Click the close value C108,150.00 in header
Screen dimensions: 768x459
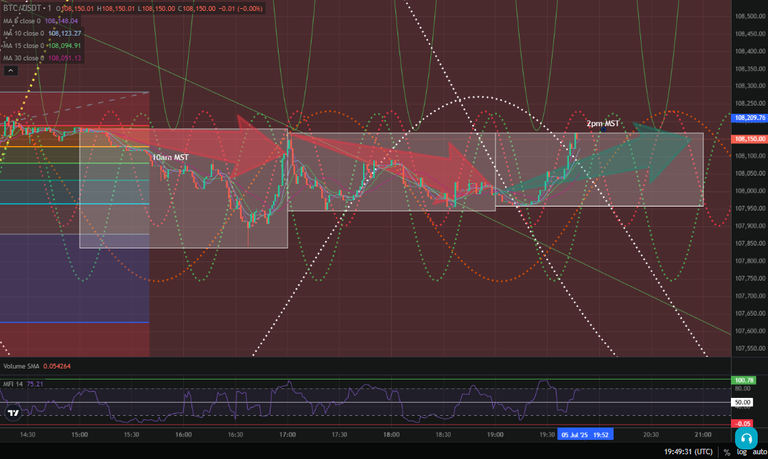tap(198, 8)
